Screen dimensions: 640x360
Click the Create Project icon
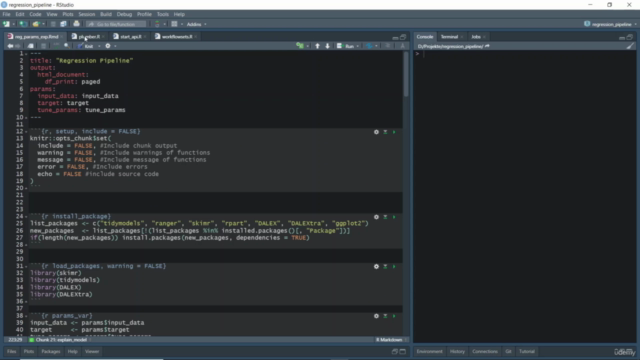(x=23, y=24)
